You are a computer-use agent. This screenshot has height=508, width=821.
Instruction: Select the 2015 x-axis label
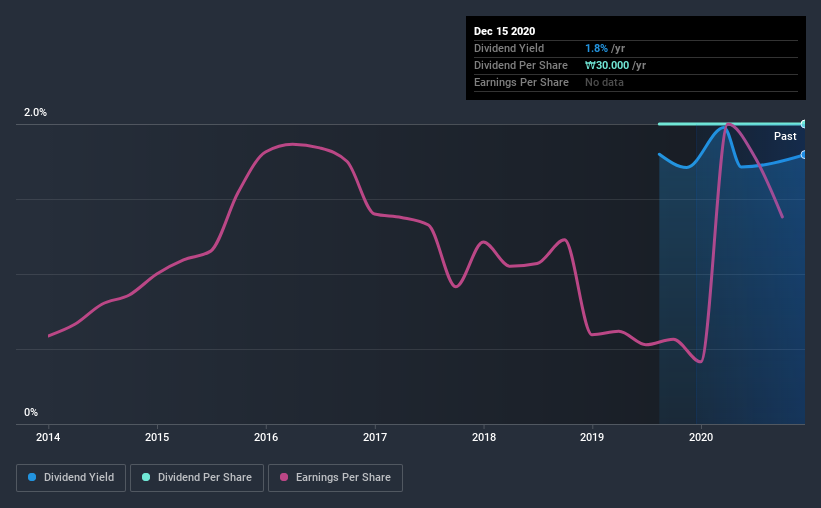coord(157,437)
